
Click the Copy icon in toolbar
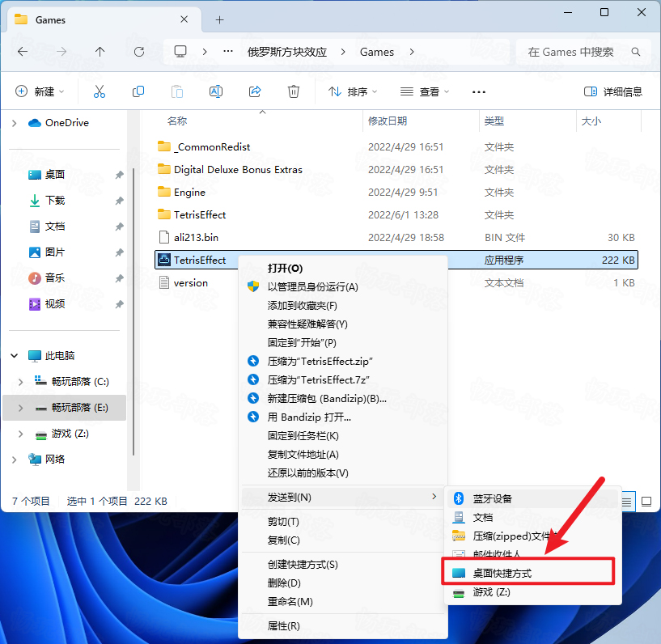pos(138,91)
